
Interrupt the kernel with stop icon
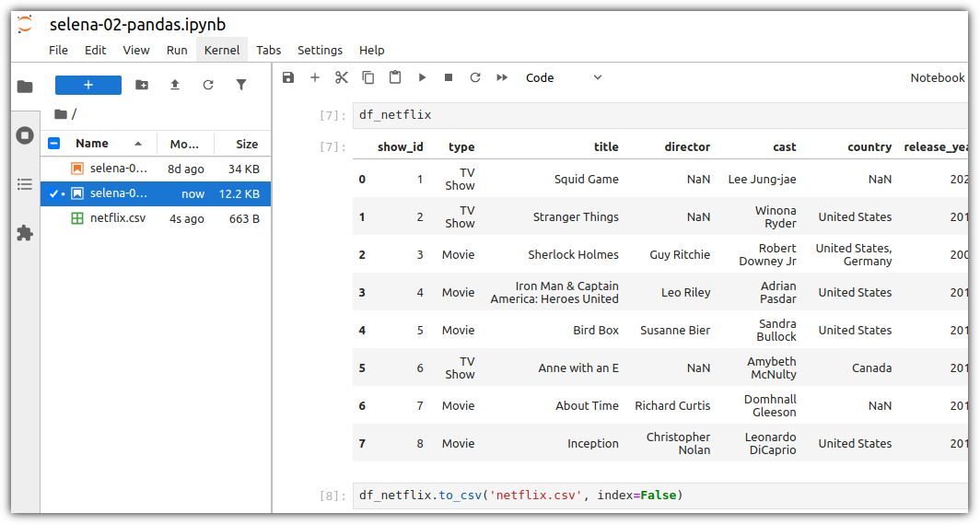pos(449,77)
